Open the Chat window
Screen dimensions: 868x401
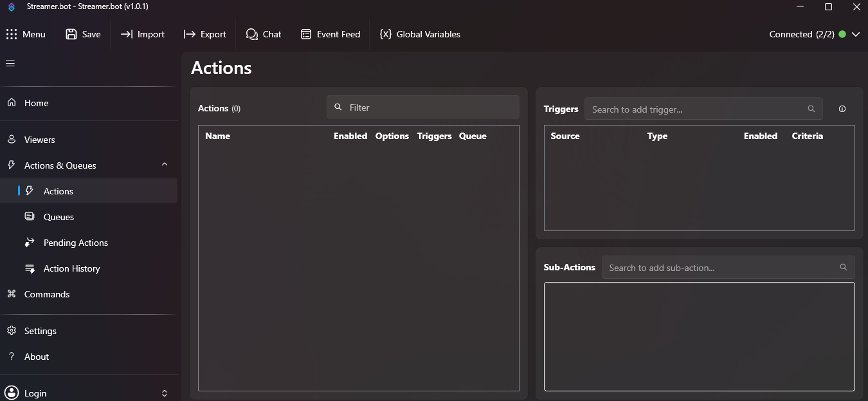tap(264, 34)
